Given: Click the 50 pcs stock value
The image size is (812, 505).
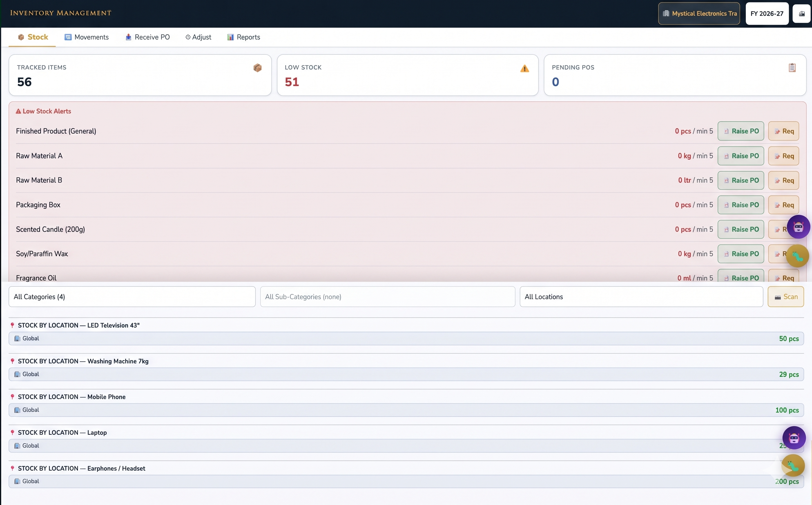Looking at the screenshot, I should point(789,339).
